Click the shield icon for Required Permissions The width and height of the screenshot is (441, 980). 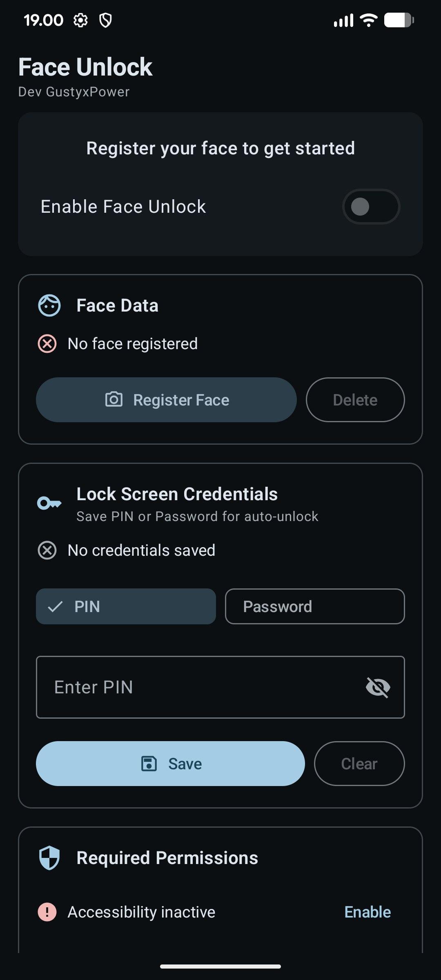pos(49,857)
